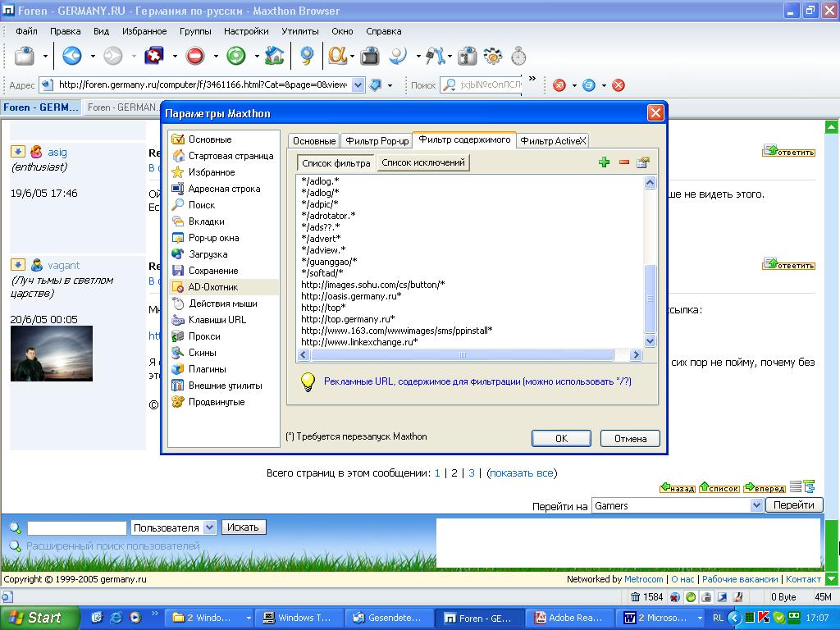Click the tree view icon beside вперёд
Viewport: 840px width, 630px height.
[809, 486]
